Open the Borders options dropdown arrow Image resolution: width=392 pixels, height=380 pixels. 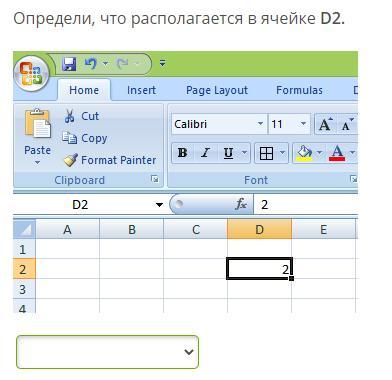click(x=282, y=153)
